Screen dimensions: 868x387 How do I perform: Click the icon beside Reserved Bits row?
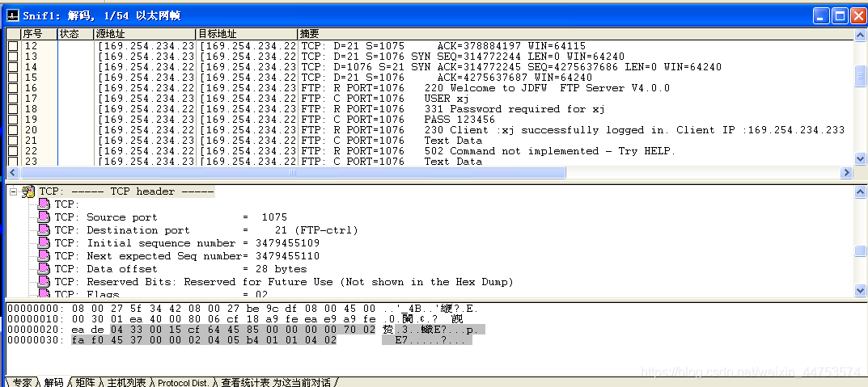click(x=44, y=281)
